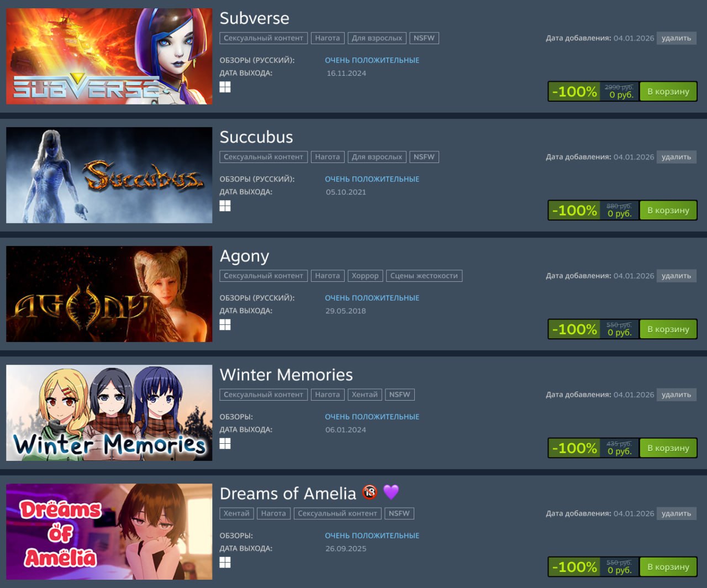
Task: Click the Windows icon under Dreams of Amelia
Action: (x=225, y=563)
